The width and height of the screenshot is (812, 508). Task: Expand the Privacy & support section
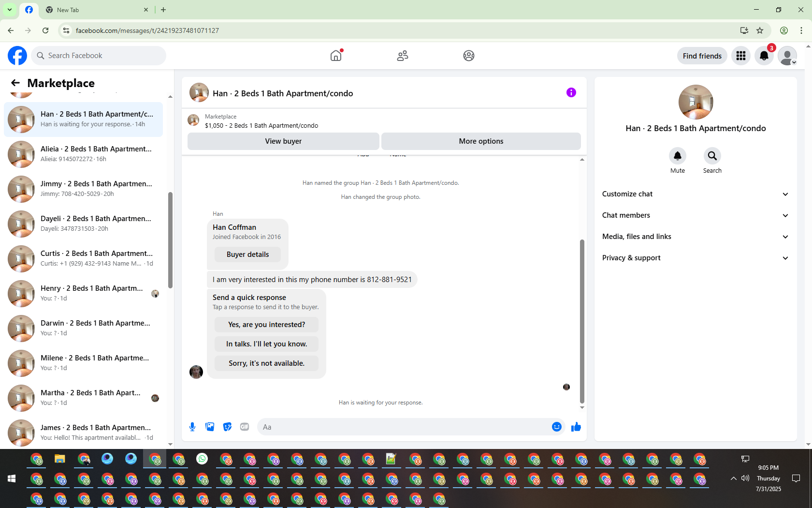[x=696, y=258]
